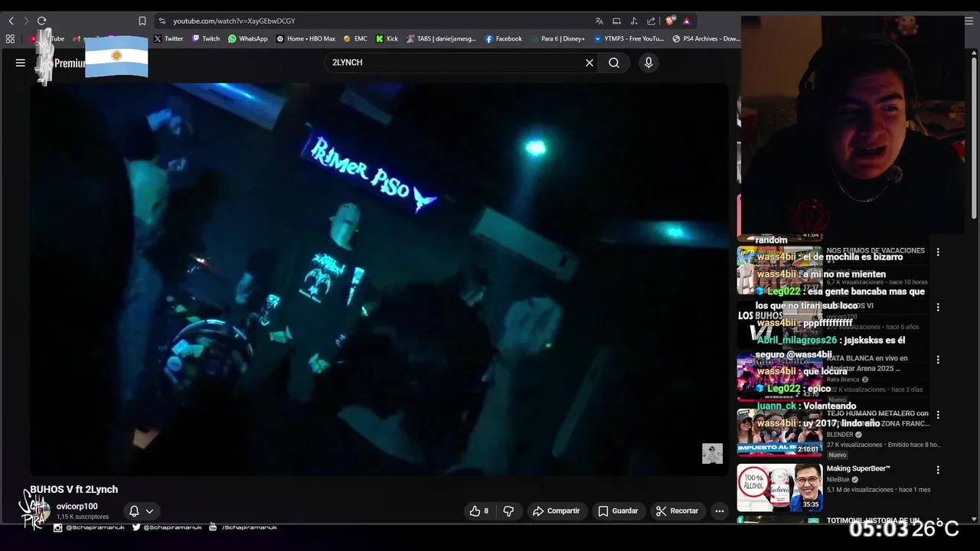Open options for RATA BLANCA en vivo video
The height and width of the screenshot is (551, 980).
coord(938,360)
